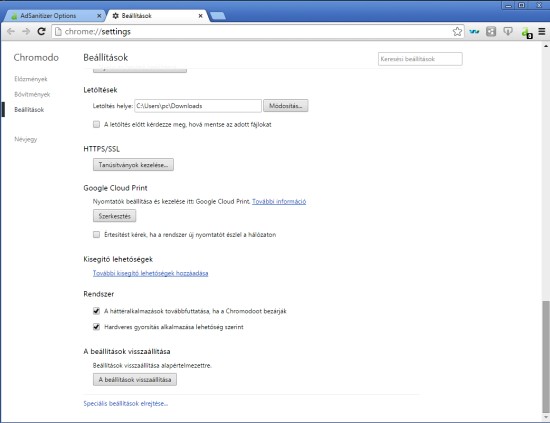550x423 pixels.
Task: Click the Chromodo heading text
Action: (x=36, y=58)
